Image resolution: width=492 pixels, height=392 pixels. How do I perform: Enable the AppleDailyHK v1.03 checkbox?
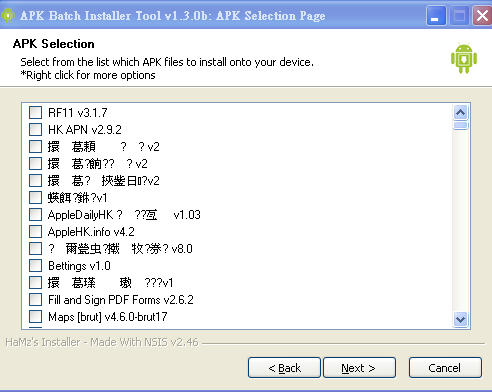pos(35,215)
